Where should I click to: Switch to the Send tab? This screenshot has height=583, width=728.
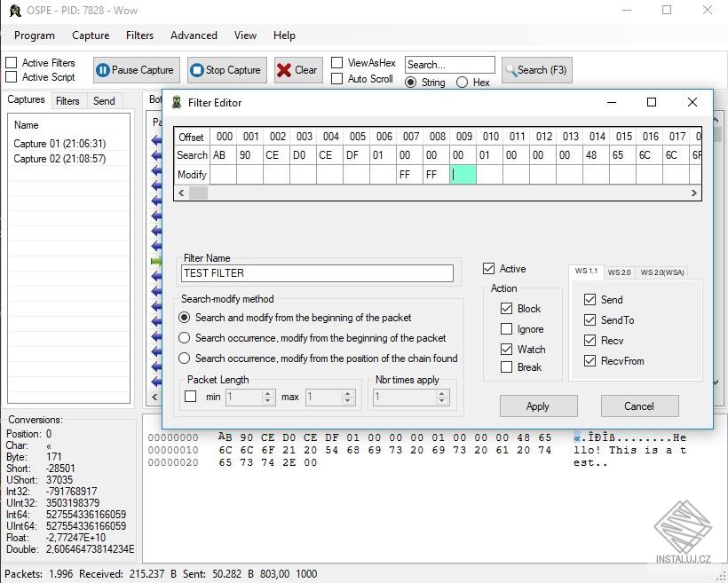(x=104, y=100)
